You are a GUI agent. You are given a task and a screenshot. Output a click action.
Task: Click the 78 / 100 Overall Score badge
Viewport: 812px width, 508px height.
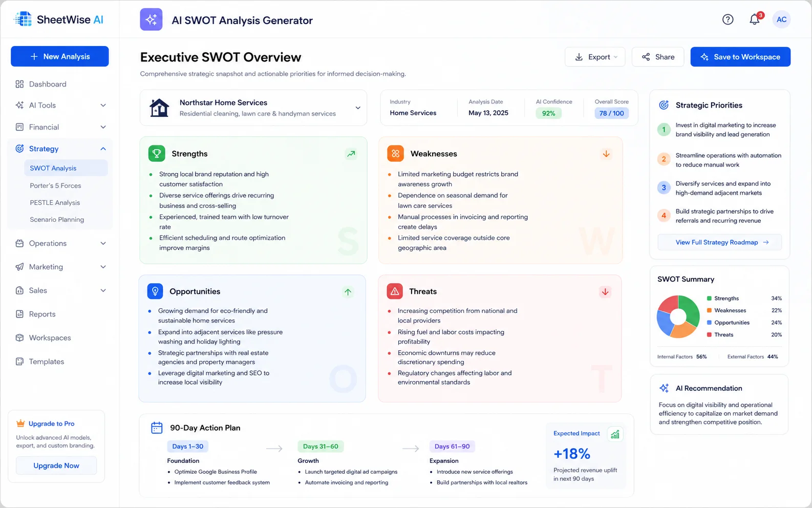[x=611, y=113]
